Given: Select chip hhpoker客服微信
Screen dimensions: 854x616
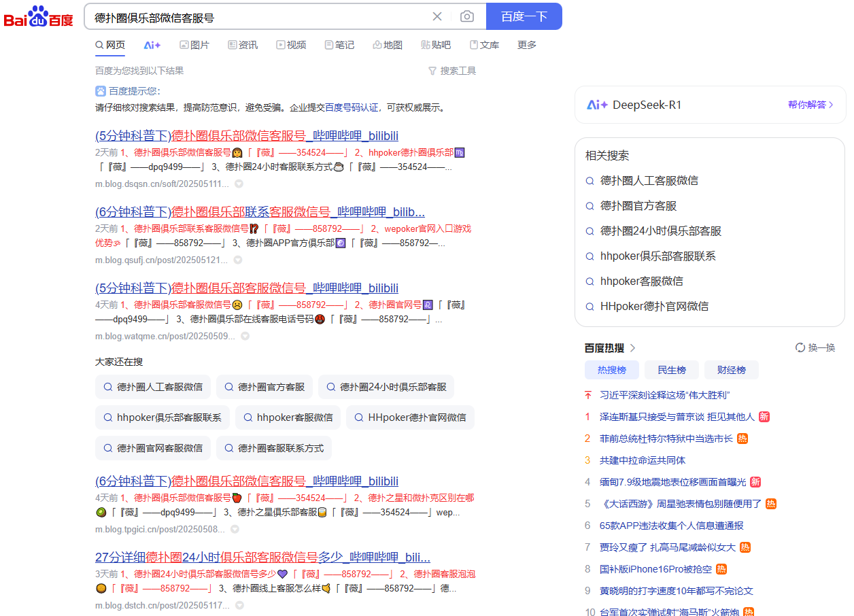Looking at the screenshot, I should (x=288, y=417).
